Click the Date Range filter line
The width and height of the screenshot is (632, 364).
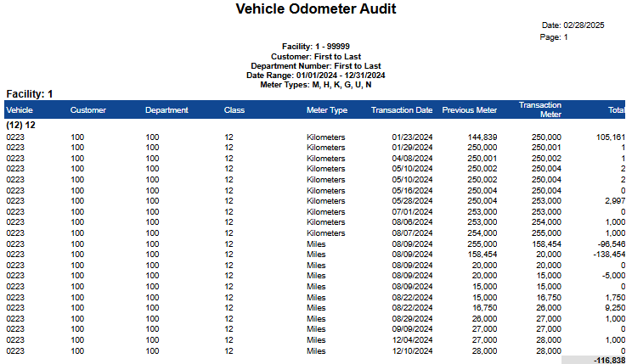tap(316, 76)
